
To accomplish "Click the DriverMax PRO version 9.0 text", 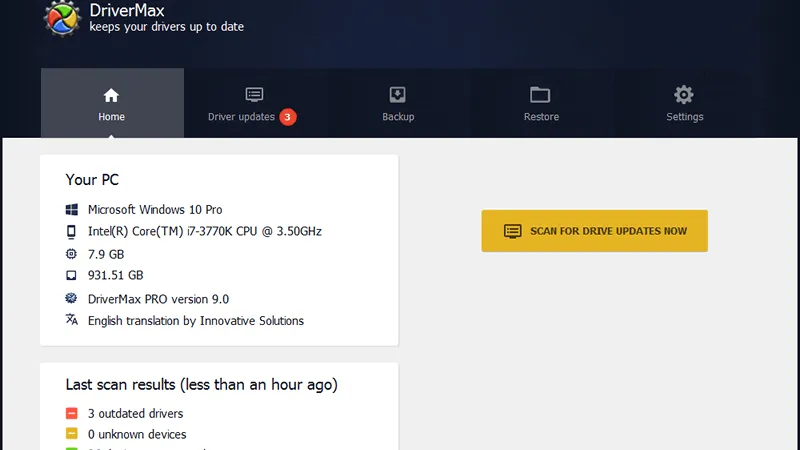I will (x=158, y=299).
